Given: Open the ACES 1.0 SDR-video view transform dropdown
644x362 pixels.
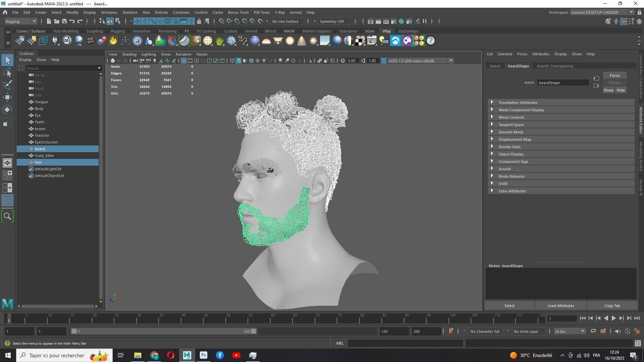Looking at the screenshot, I should [421, 61].
